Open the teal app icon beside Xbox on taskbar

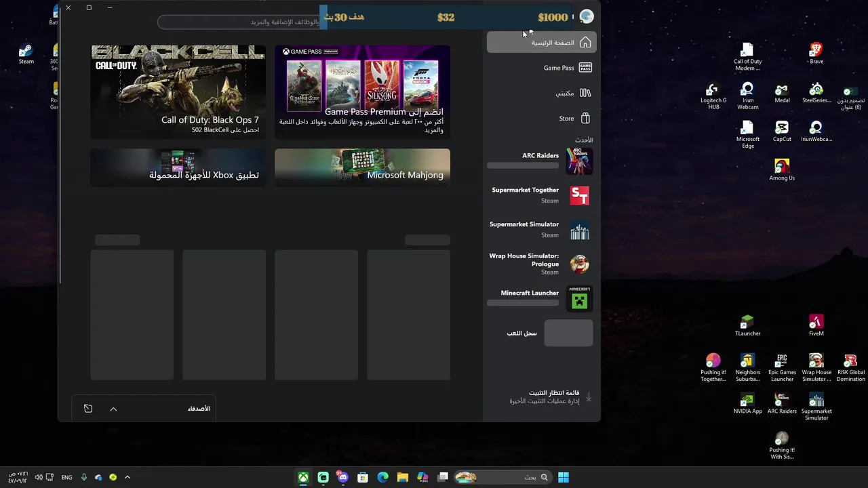coord(323,477)
